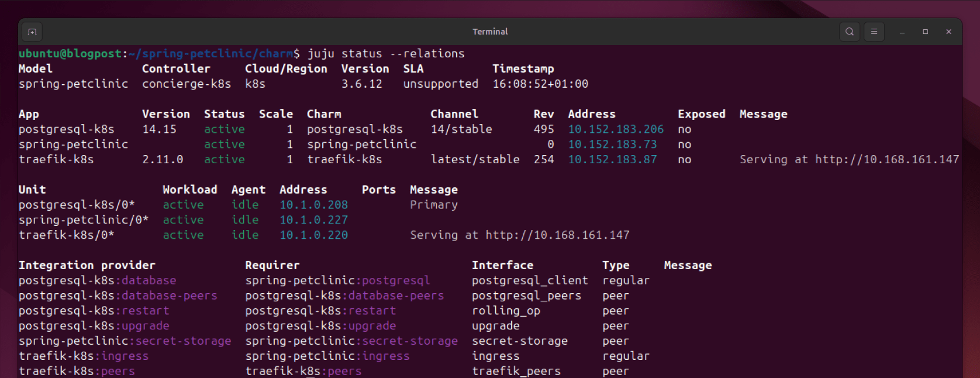Open the terminal search tool
Viewport: 980px width, 378px height.
point(850,32)
